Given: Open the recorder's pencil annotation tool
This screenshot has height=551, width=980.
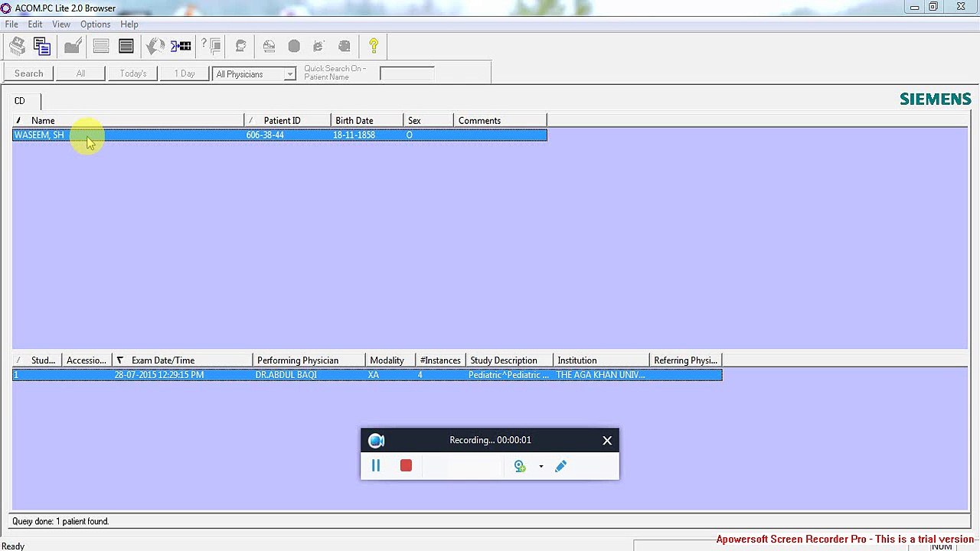Looking at the screenshot, I should click(560, 466).
